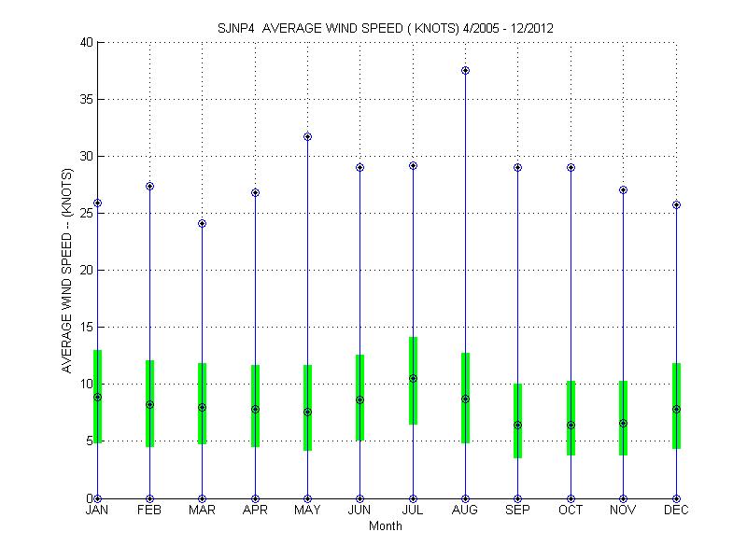Click the OCT mean wind speed marker

pyautogui.click(x=571, y=426)
